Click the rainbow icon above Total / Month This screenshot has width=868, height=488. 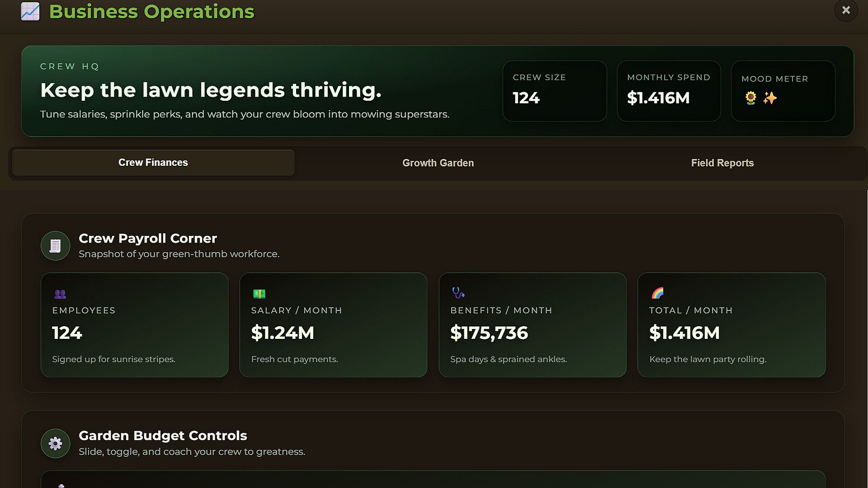click(x=657, y=293)
